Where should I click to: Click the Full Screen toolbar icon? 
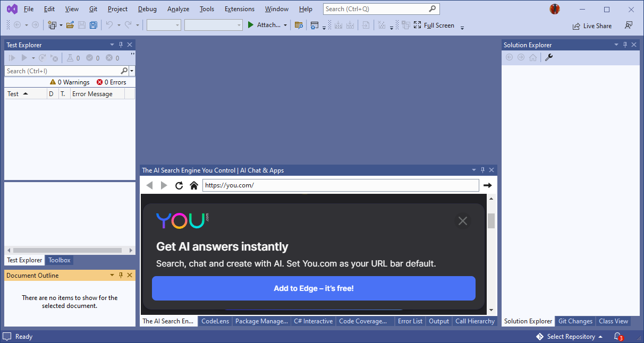tap(418, 25)
